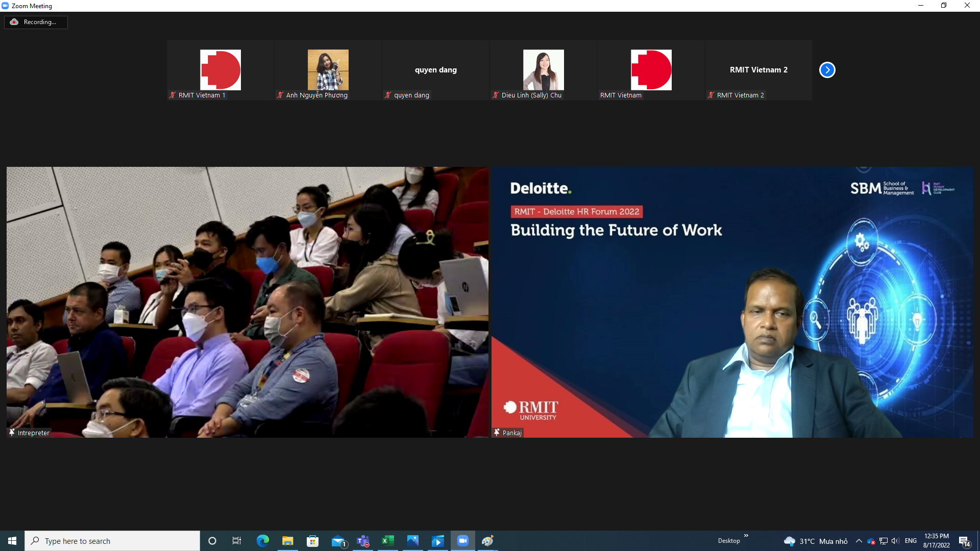Open File Explorer from the taskbar
Viewport: 980px width, 551px height.
click(288, 541)
